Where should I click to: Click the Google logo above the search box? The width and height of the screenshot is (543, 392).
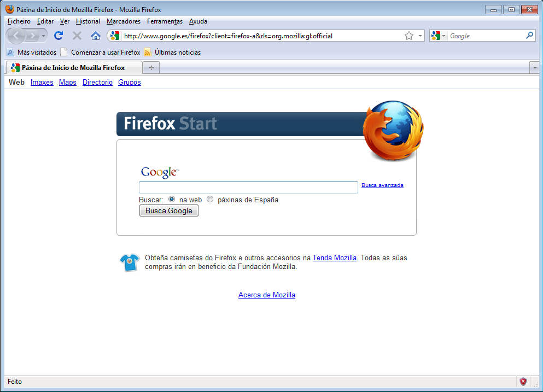[x=160, y=172]
